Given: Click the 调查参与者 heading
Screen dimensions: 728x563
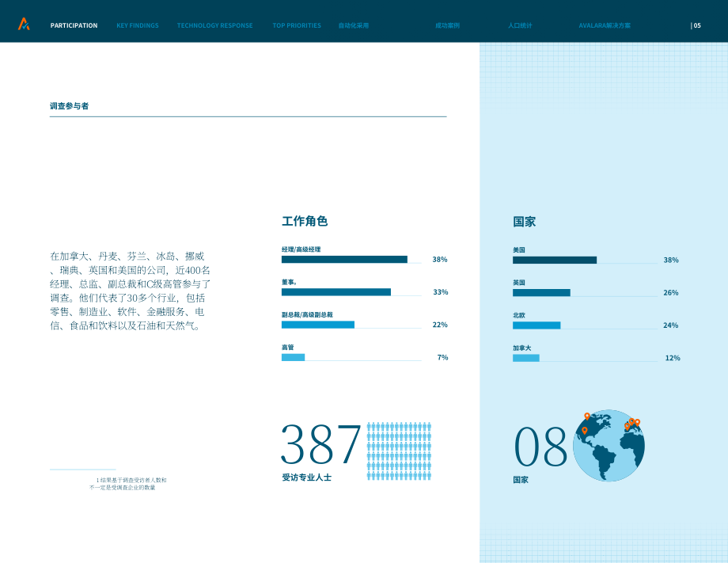Looking at the screenshot, I should [69, 106].
